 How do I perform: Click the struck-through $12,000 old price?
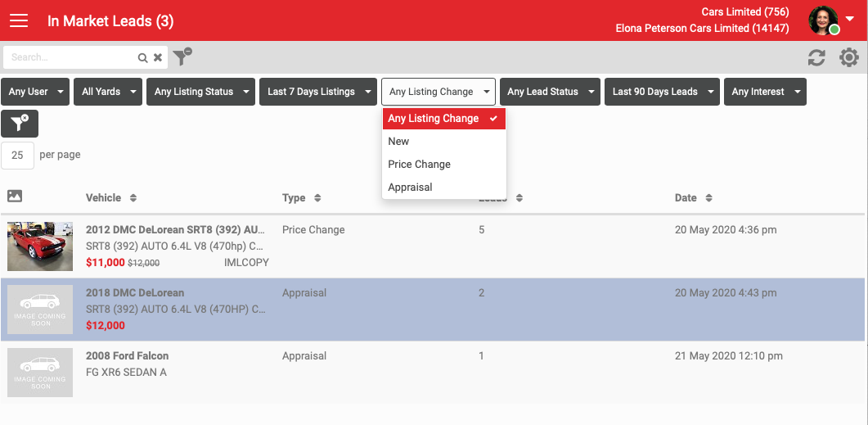click(x=143, y=263)
